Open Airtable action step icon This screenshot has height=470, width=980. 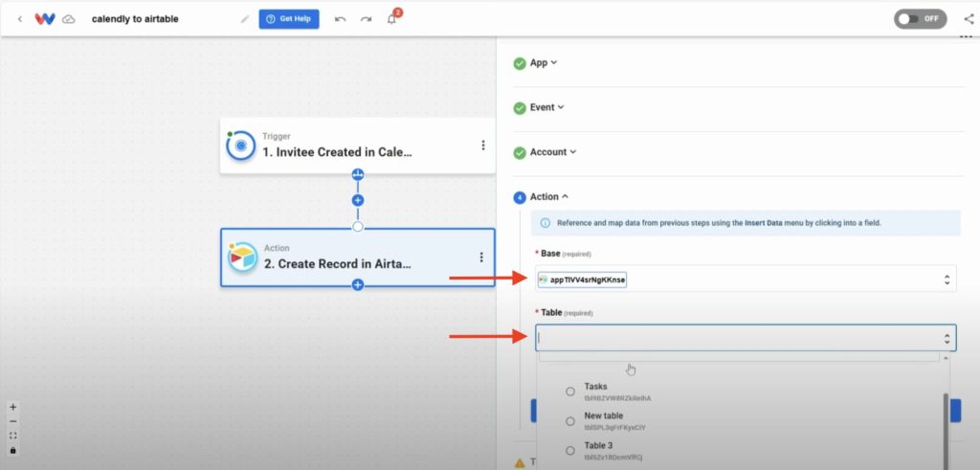[x=242, y=257]
